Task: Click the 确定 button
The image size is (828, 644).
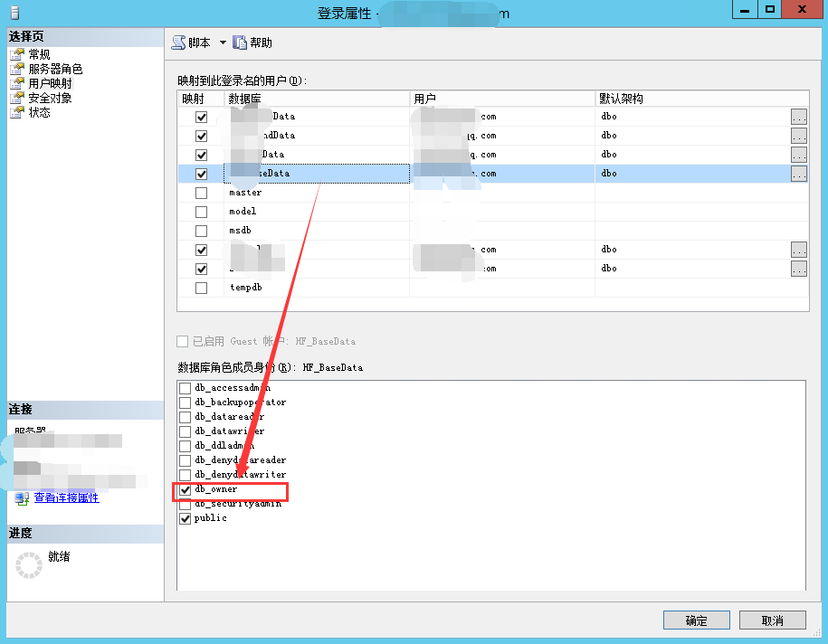Action: click(697, 620)
